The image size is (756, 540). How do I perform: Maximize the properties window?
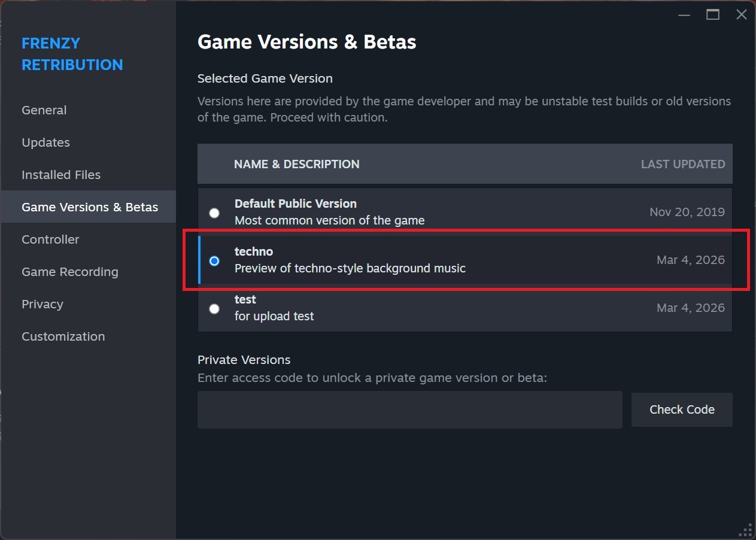coord(712,15)
